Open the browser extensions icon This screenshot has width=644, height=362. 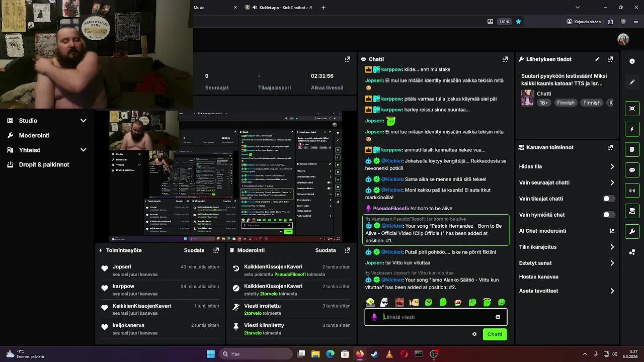[x=610, y=22]
